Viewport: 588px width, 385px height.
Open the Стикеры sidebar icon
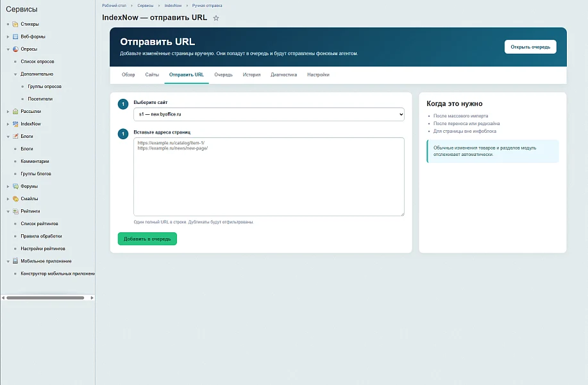[15, 24]
